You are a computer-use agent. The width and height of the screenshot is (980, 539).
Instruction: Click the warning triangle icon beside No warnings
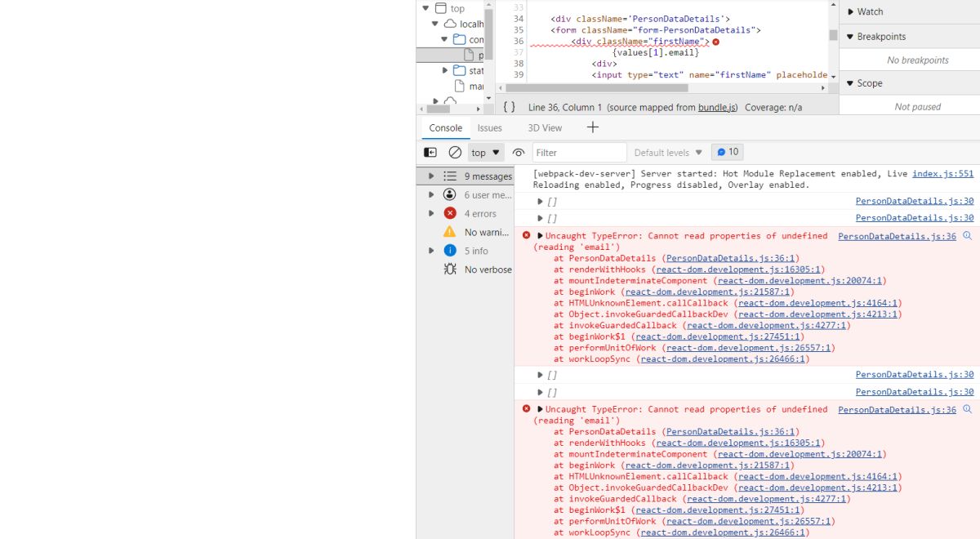450,232
